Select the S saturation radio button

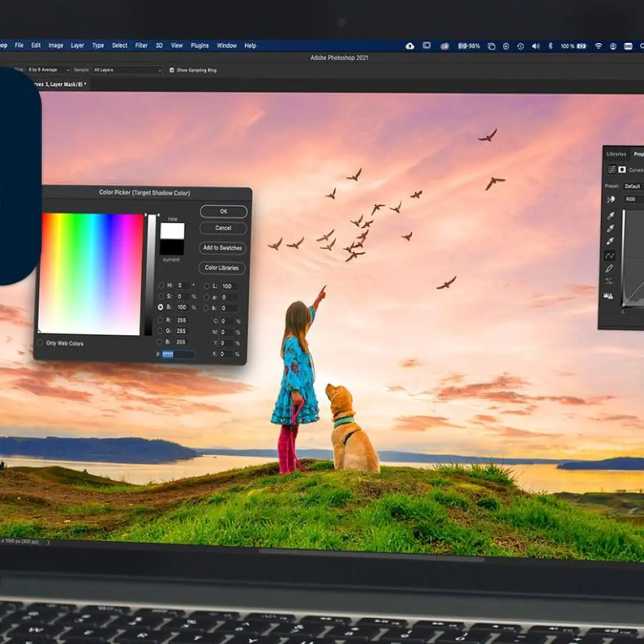(x=160, y=296)
